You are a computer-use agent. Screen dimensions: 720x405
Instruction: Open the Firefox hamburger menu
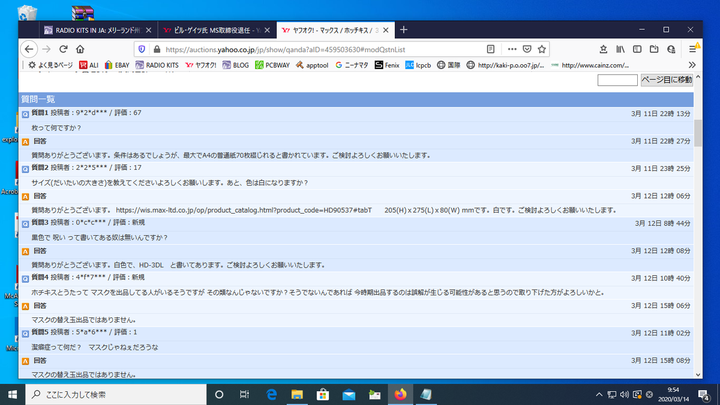[693, 48]
